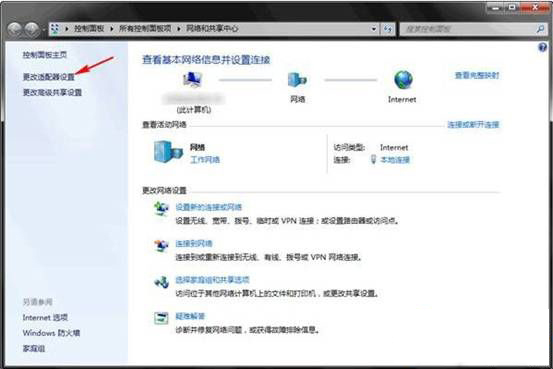Expand the arrow after 控制面板 in breadcrumb
Screen dimensions: 553x369
click(111, 29)
